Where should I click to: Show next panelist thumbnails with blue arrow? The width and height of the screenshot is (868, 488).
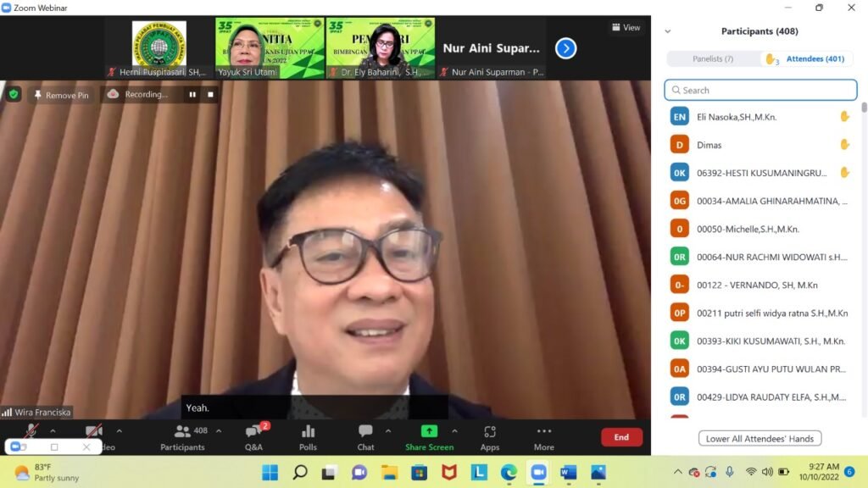tap(565, 48)
